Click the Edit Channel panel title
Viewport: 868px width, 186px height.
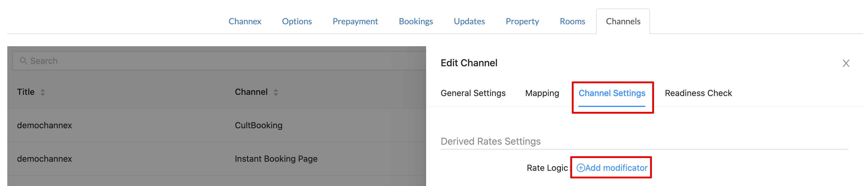[469, 63]
